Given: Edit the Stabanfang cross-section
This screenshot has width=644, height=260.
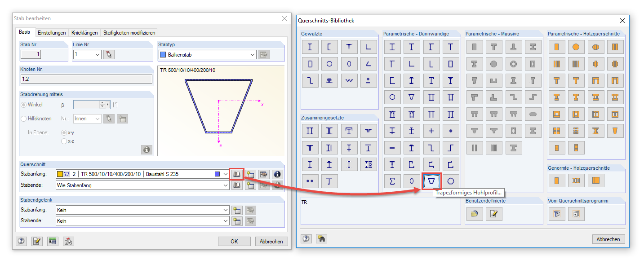Looking at the screenshot, I should click(x=264, y=174).
